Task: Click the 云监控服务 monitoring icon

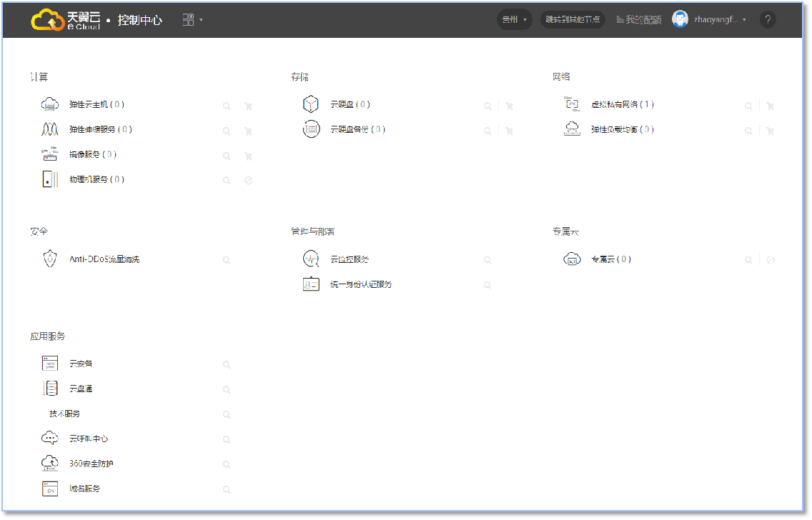Action: click(x=310, y=259)
